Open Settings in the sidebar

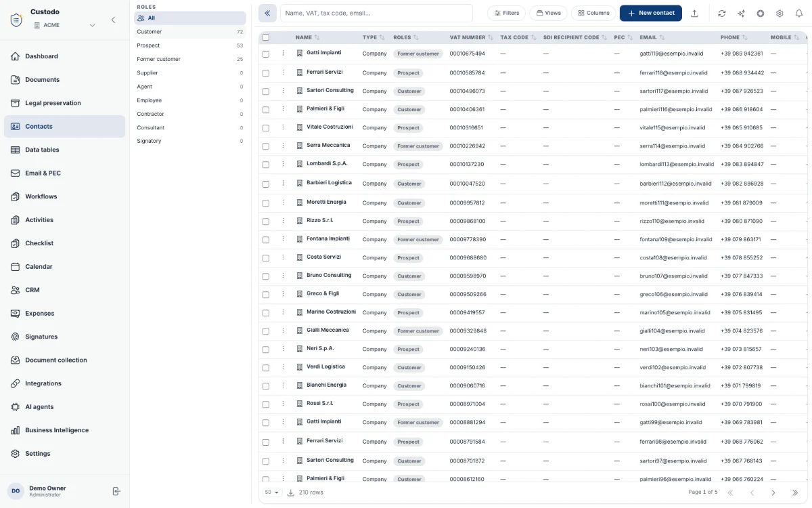pyautogui.click(x=64, y=454)
